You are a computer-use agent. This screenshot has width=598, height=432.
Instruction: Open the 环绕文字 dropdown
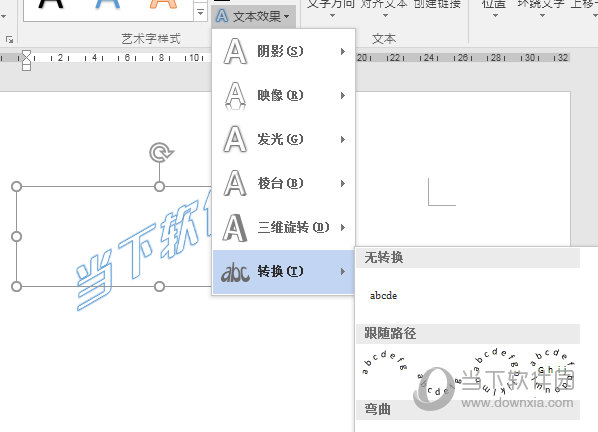[542, 8]
